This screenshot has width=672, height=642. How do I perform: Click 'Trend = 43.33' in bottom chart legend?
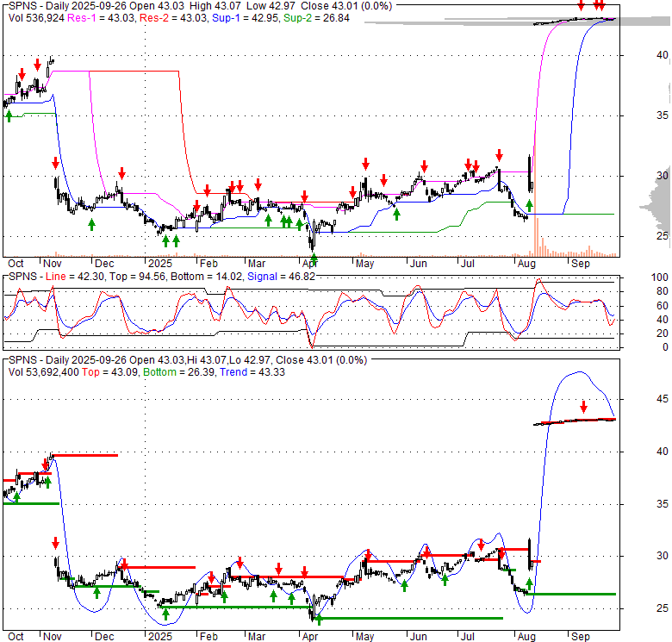point(252,372)
